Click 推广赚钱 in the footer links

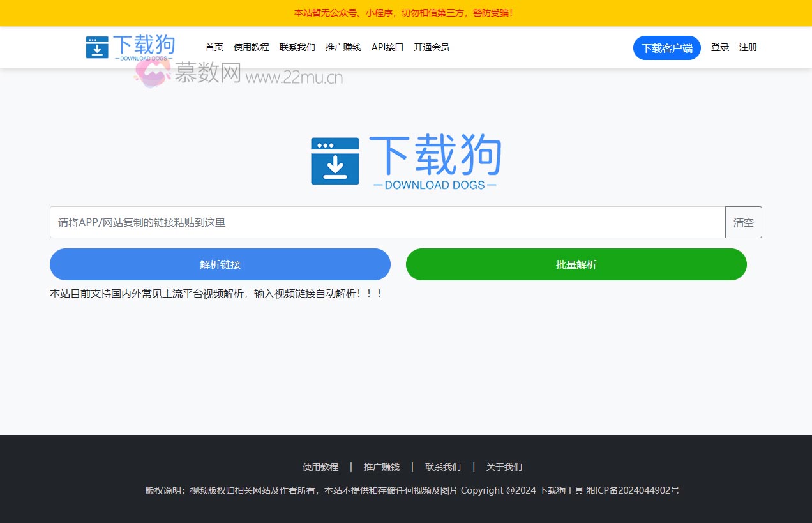coord(382,467)
